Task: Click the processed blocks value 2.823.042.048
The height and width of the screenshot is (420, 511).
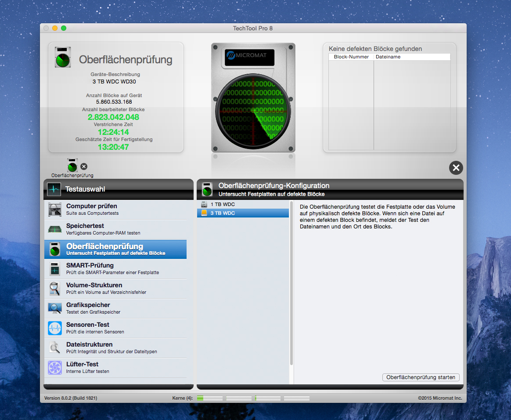Action: point(113,117)
